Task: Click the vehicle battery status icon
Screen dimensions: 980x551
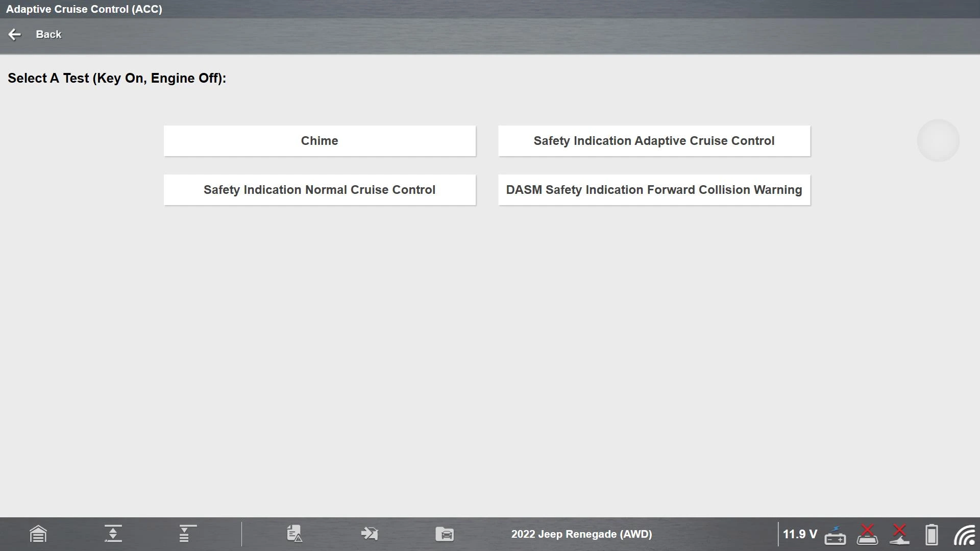Action: [x=835, y=535]
